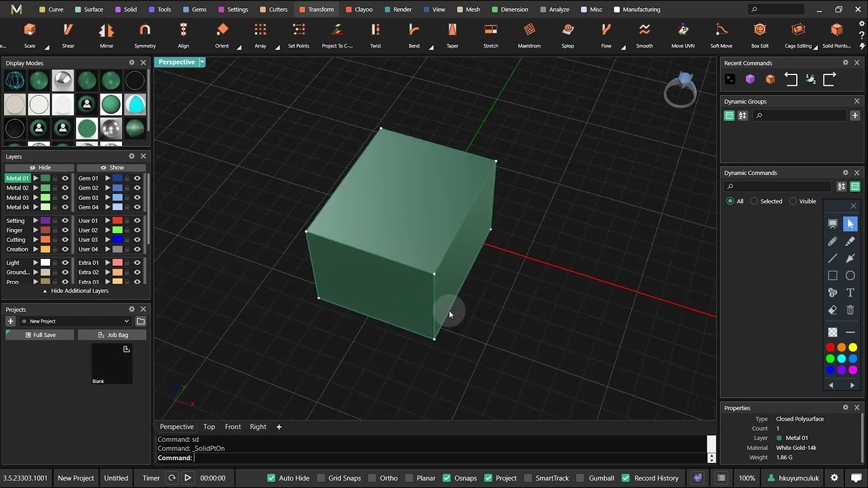The height and width of the screenshot is (488, 868).
Task: Launch the Box Edit tool
Action: (759, 35)
